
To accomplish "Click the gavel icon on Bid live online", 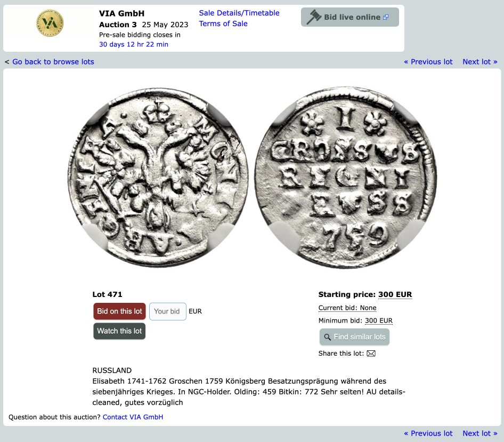I will 314,17.
